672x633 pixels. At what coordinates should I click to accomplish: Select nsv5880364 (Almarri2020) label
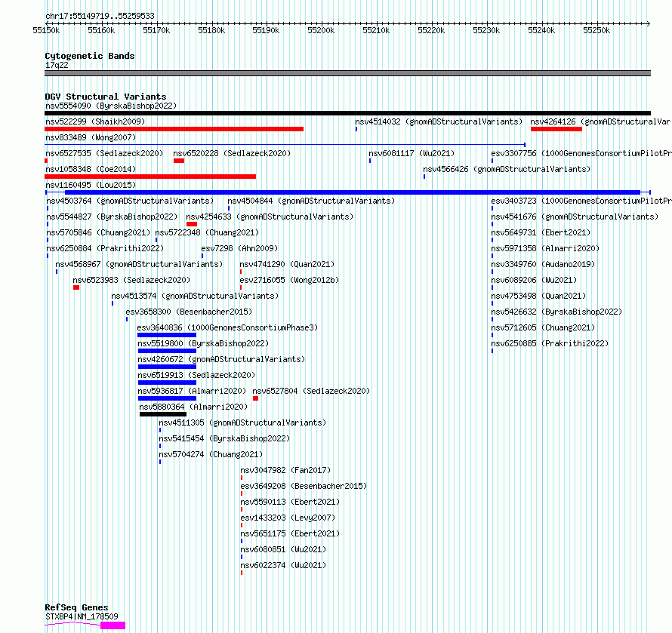tap(193, 407)
